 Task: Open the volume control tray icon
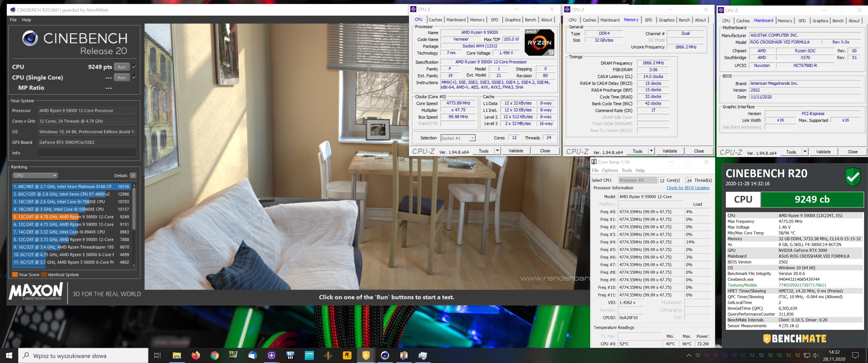tap(816, 355)
